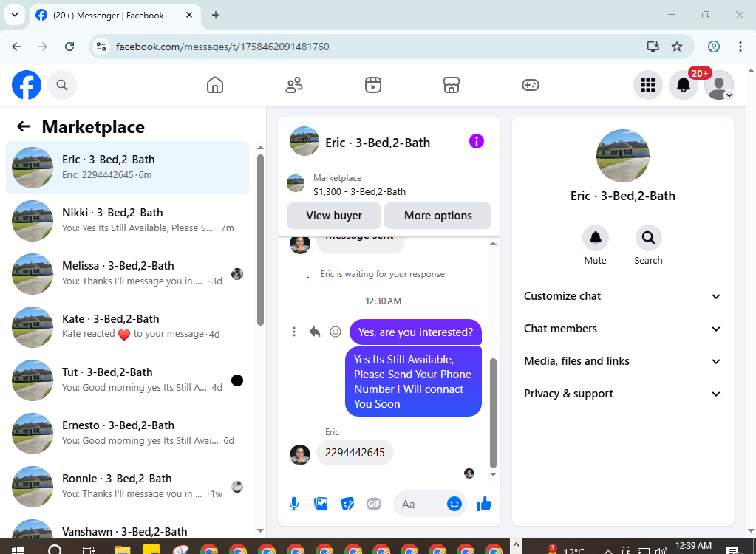The image size is (756, 554).
Task: Click the large house profile picture in right panel
Action: 623,156
